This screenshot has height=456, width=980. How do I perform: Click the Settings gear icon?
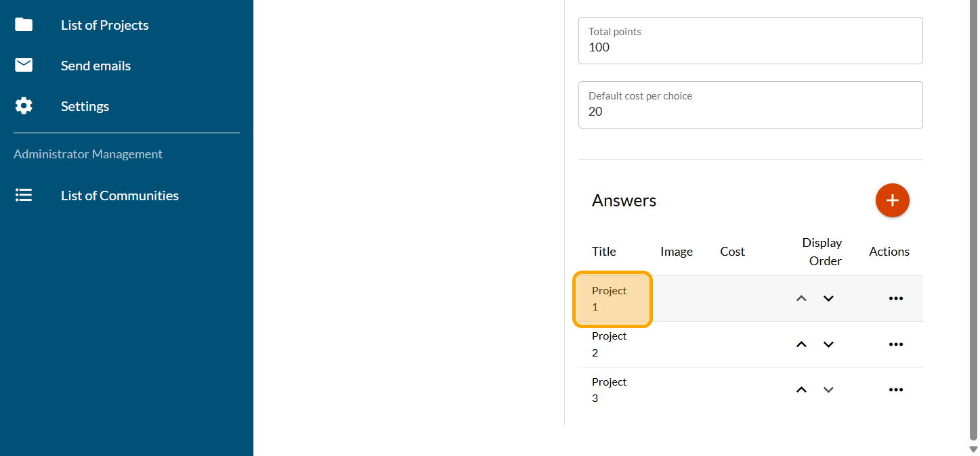click(x=24, y=106)
